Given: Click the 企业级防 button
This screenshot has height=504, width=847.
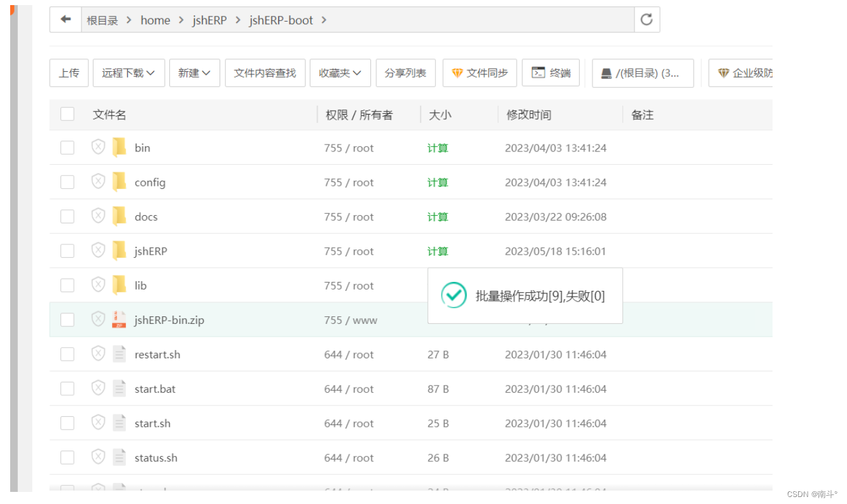Looking at the screenshot, I should 741,73.
